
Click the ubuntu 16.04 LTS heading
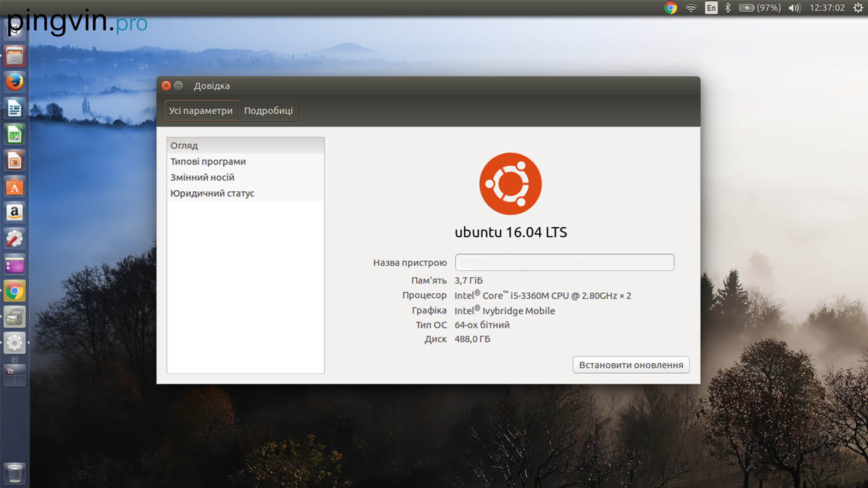click(x=511, y=232)
